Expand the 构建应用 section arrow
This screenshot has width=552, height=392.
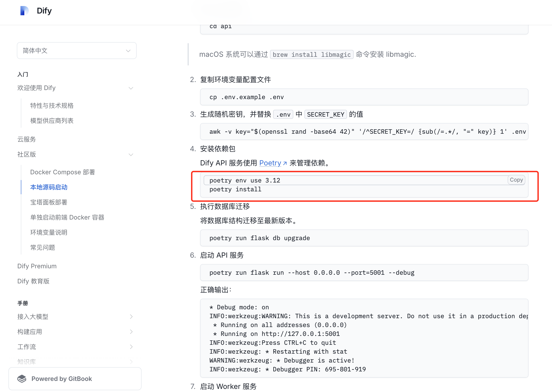[131, 332]
